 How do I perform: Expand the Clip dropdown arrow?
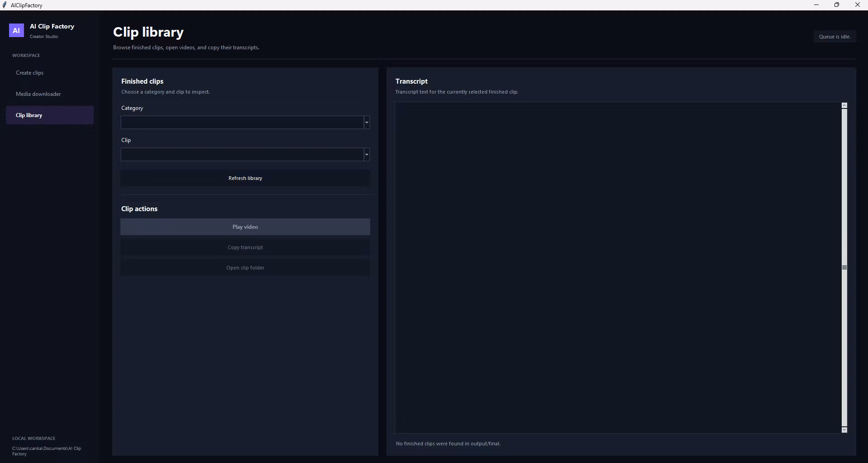tap(367, 155)
